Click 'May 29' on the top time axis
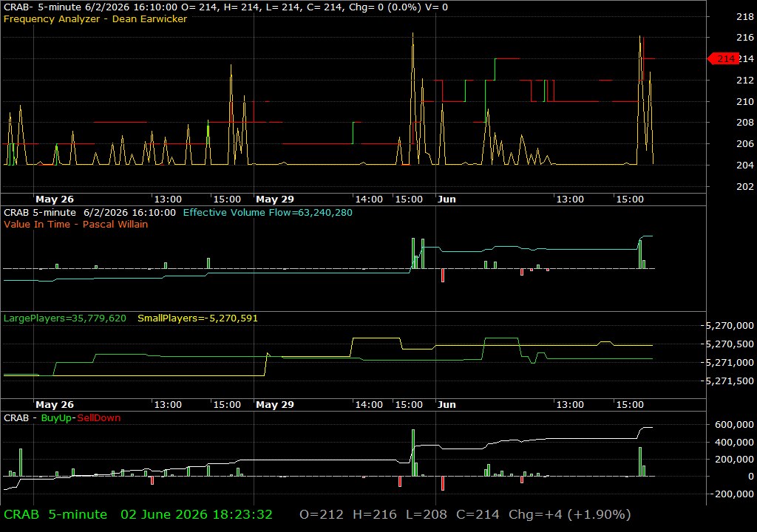757x532 pixels. pos(275,199)
